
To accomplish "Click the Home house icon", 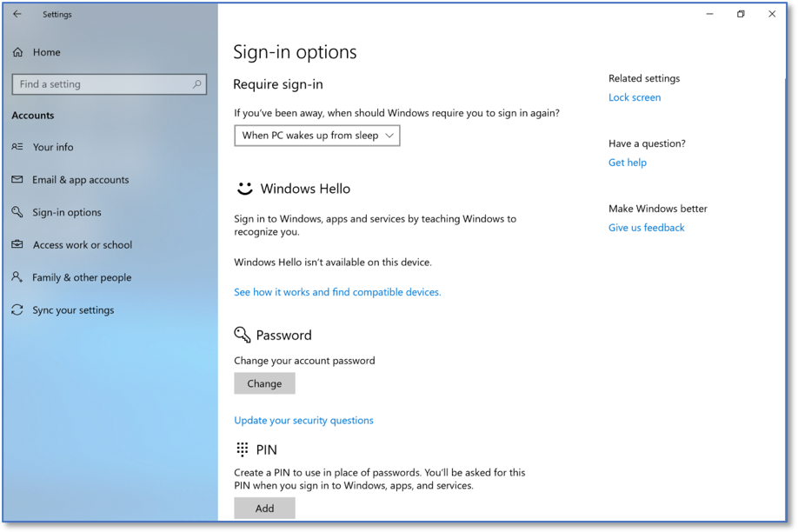I will tap(17, 52).
